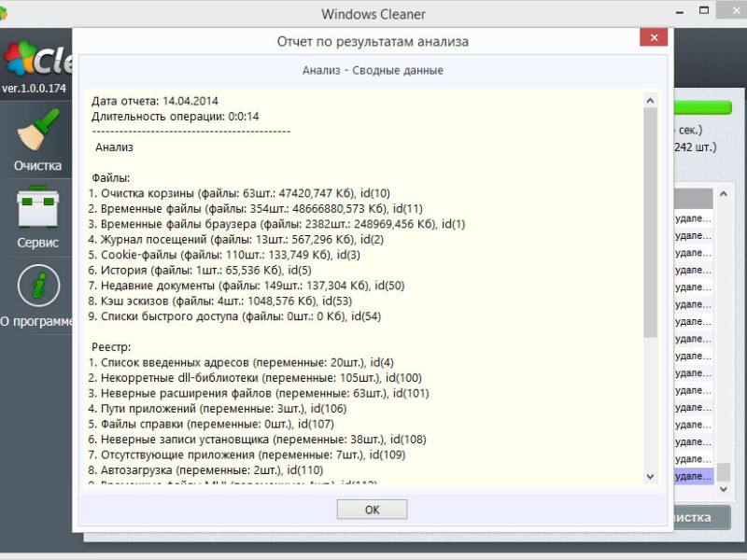The height and width of the screenshot is (560, 747).
Task: Select line 'Список введенных адресов'
Action: click(x=241, y=362)
